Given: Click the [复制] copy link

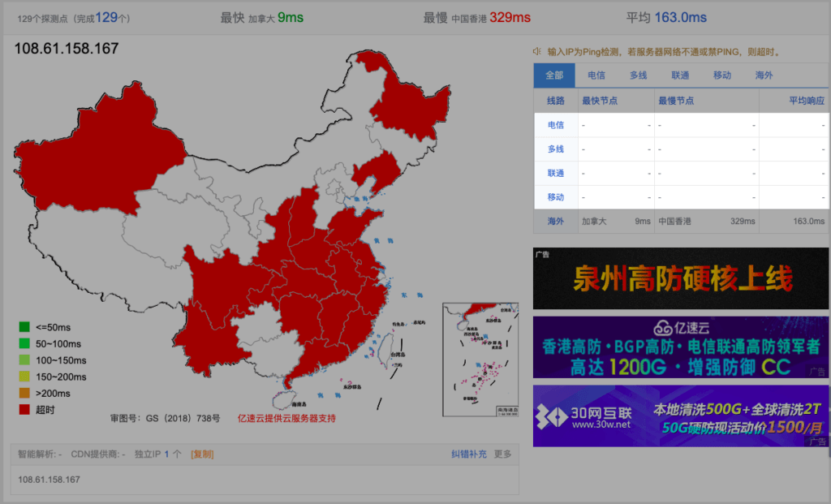Looking at the screenshot, I should pos(202,454).
